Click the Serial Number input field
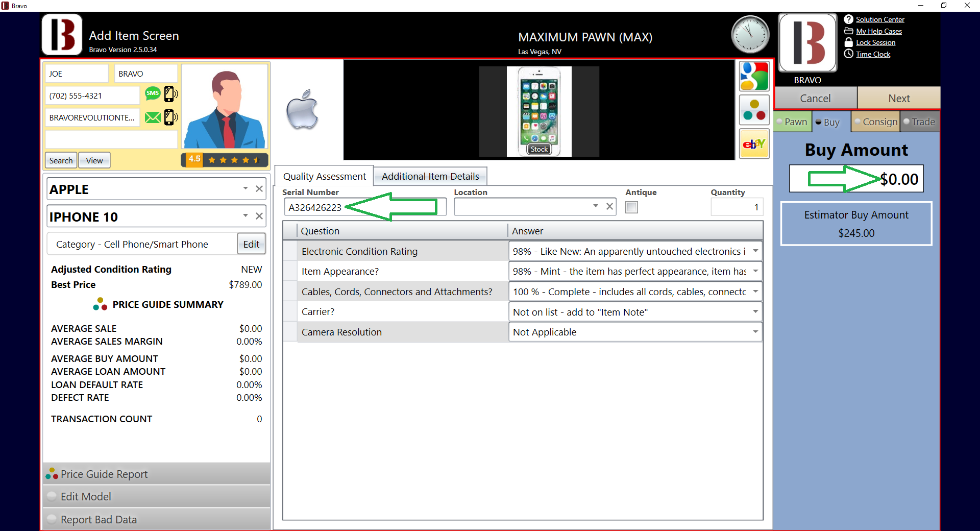This screenshot has width=980, height=531. (365, 207)
